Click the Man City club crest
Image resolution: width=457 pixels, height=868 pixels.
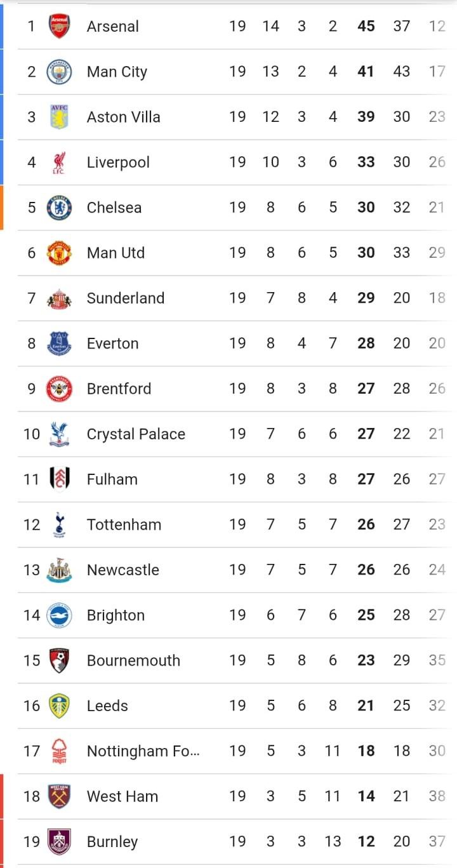pos(59,72)
